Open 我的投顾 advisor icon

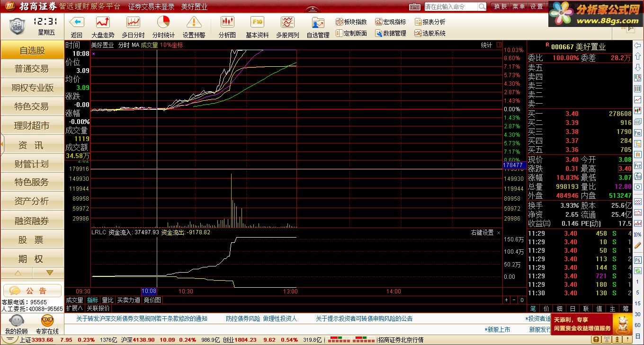tap(16, 325)
